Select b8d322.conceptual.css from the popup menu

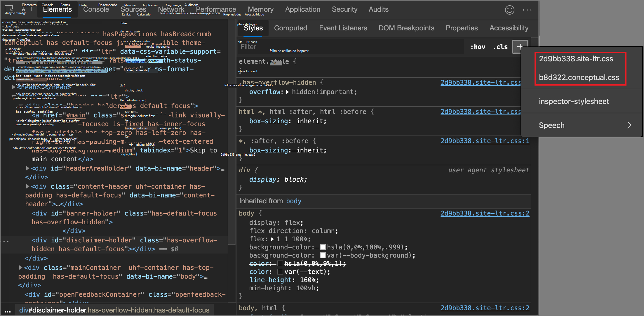pos(579,77)
